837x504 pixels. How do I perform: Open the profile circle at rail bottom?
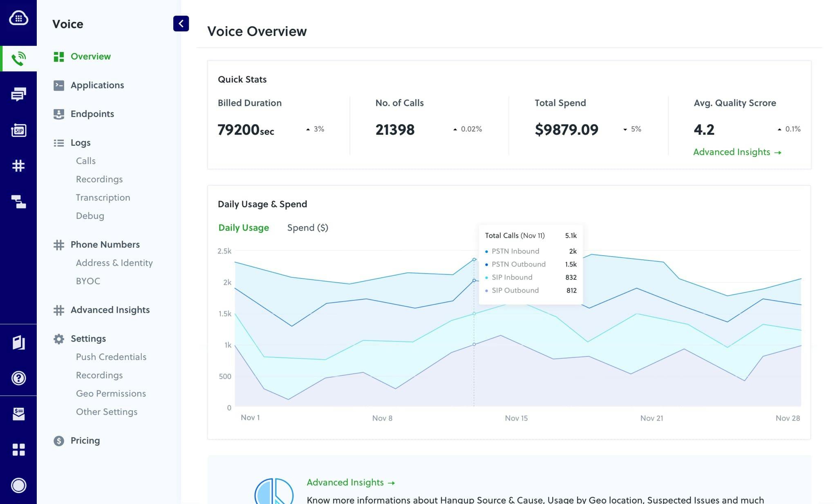point(18,486)
